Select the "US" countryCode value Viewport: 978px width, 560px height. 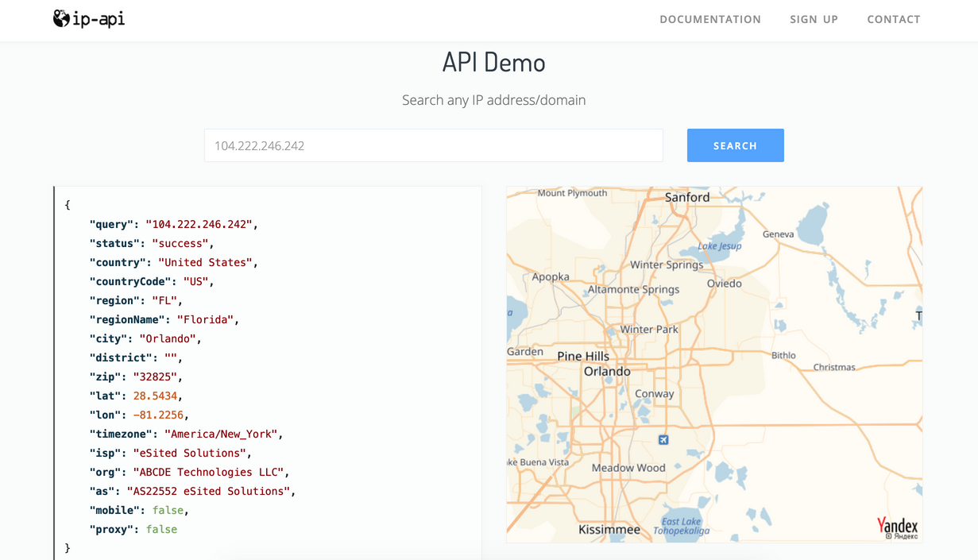[x=196, y=281]
